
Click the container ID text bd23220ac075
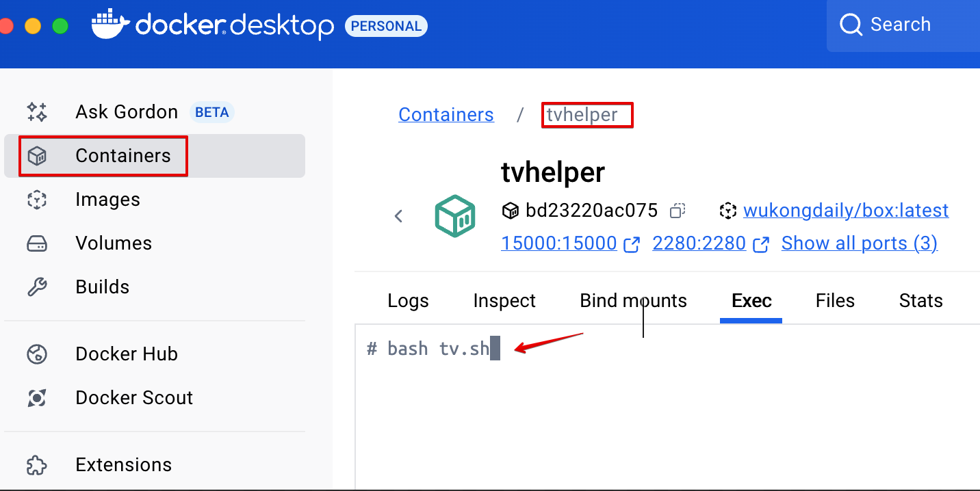click(x=592, y=211)
